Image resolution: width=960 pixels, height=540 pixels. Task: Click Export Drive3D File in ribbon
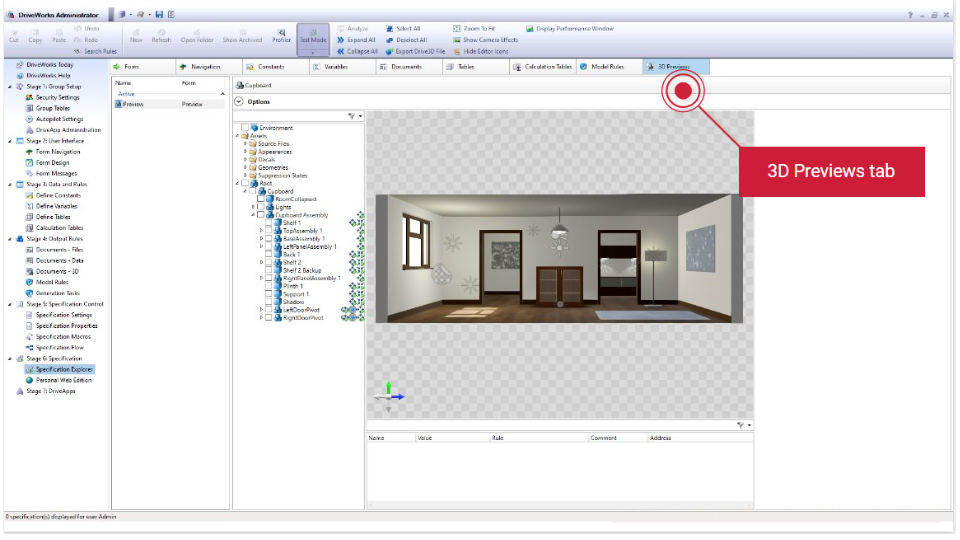tap(390, 51)
